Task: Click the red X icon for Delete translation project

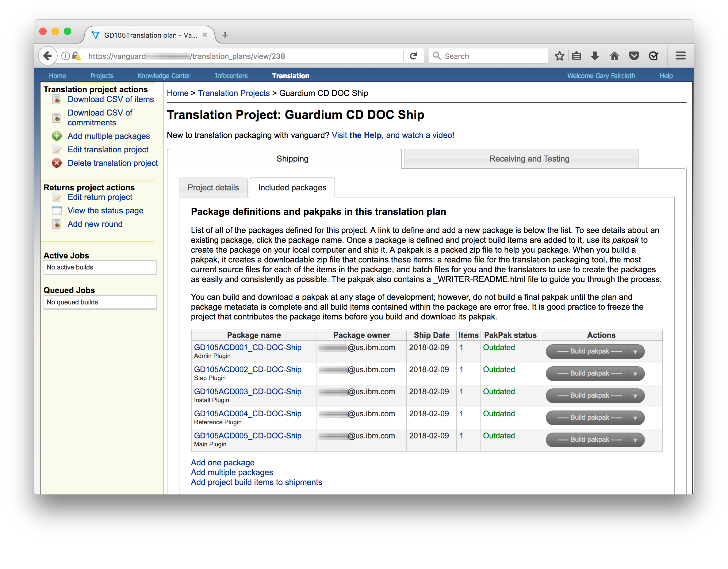Action: click(57, 163)
